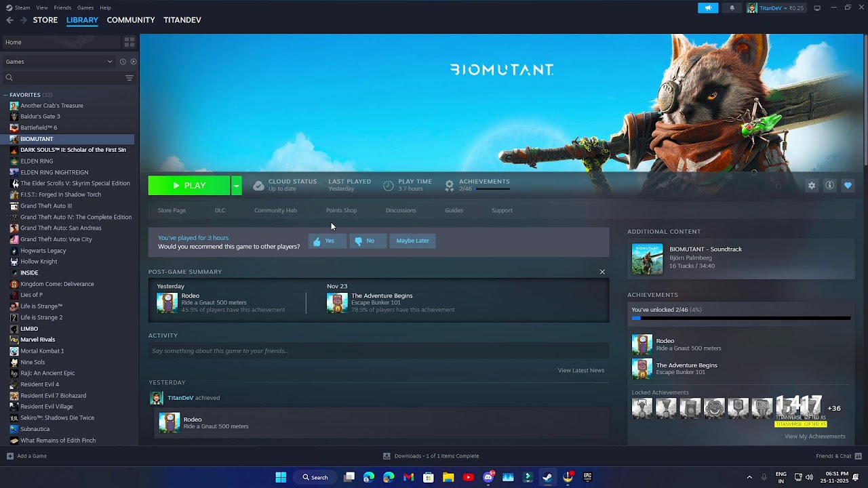Open TitanDeV account dropdown

point(775,8)
